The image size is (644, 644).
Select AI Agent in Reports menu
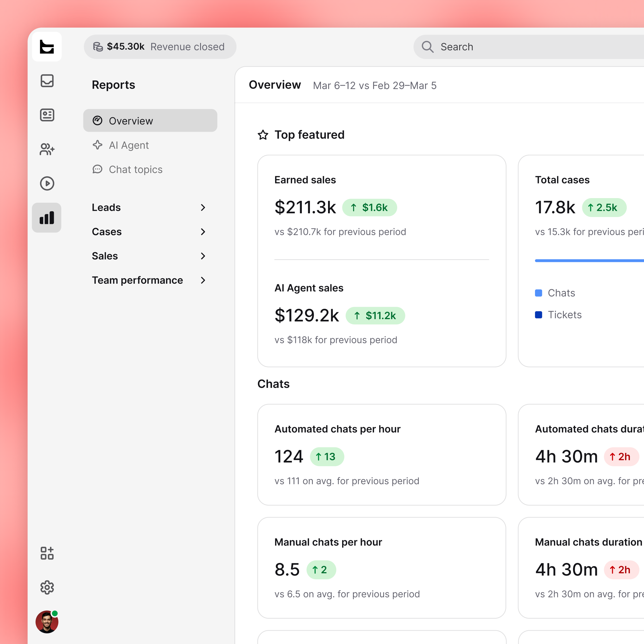[x=150, y=145]
